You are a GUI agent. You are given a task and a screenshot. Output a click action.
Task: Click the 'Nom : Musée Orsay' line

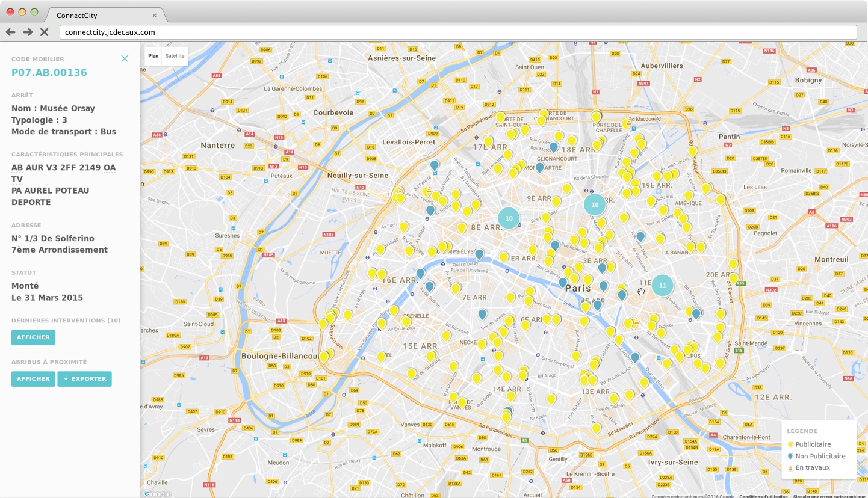[x=53, y=108]
